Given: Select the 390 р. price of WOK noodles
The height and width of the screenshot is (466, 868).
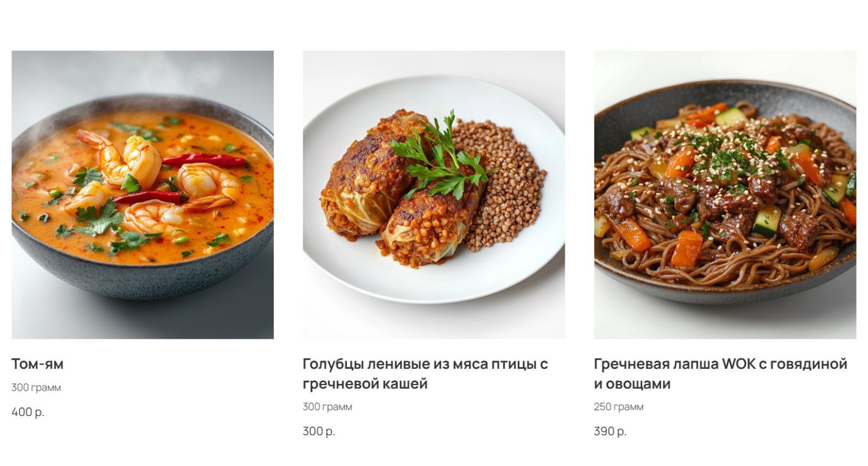Looking at the screenshot, I should pos(610,432).
